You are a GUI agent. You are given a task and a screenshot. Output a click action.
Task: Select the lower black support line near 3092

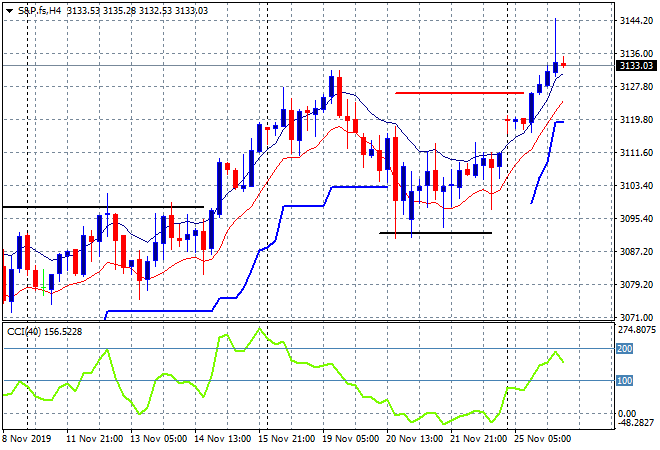435,233
